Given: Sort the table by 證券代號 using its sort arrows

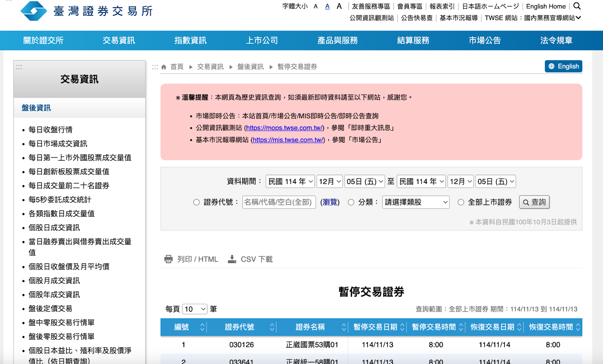Looking at the screenshot, I should [x=272, y=327].
